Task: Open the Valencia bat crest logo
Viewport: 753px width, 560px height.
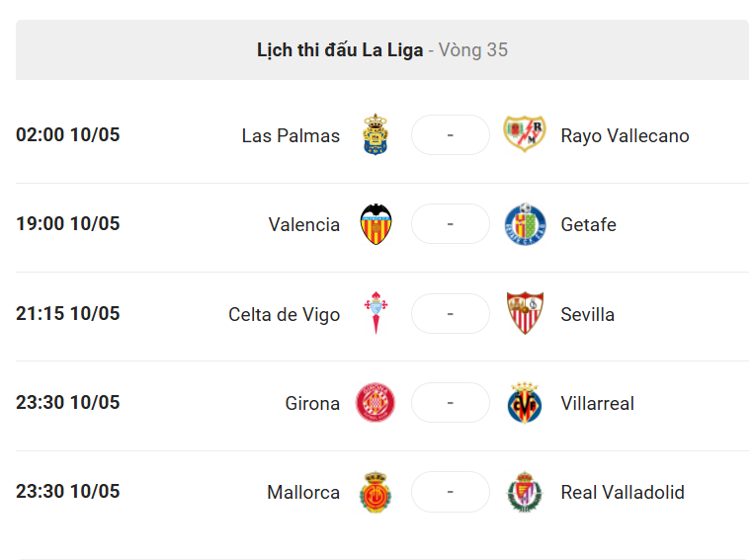Action: 376,224
